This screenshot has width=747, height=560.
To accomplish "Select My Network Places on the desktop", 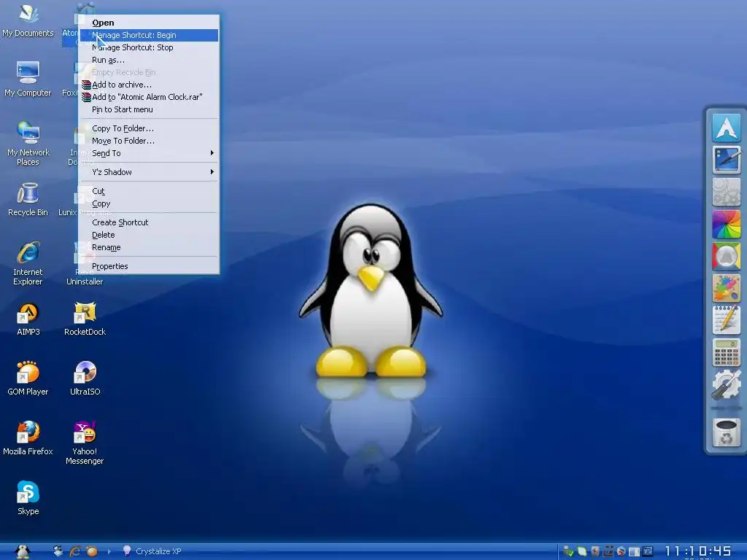I will (x=28, y=143).
